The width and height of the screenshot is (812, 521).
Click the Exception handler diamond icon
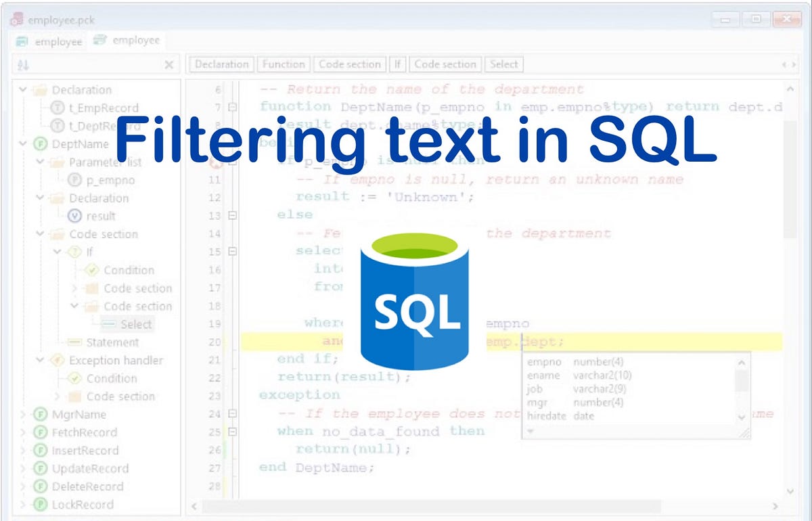coord(55,361)
